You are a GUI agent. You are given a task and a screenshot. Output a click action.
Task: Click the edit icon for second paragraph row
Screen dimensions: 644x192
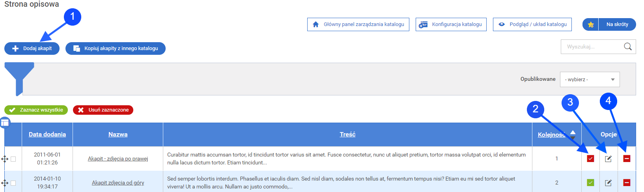point(609,183)
